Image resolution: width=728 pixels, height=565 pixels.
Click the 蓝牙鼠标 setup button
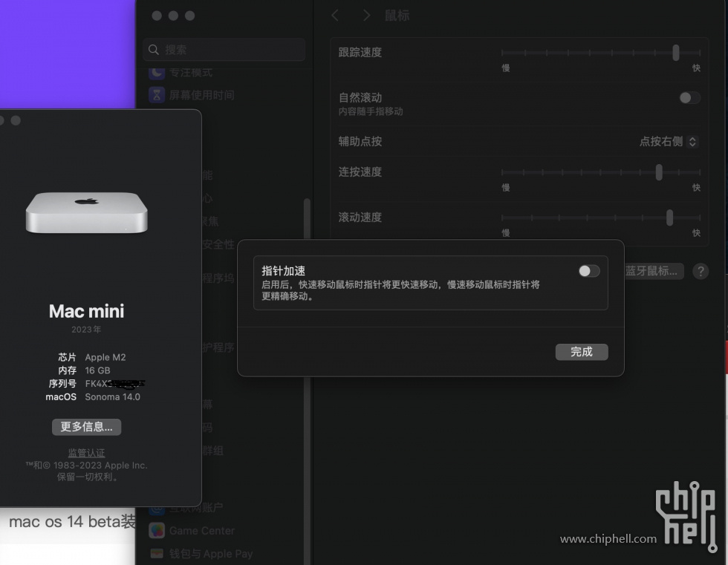tap(654, 271)
